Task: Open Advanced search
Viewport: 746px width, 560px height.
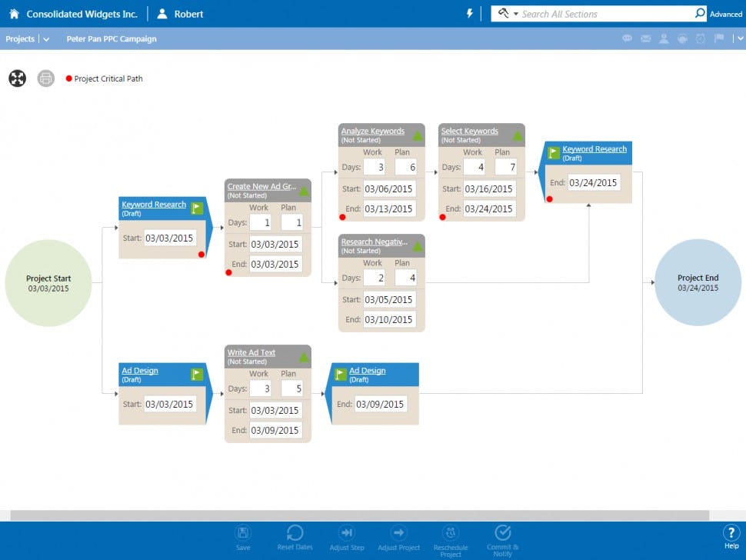Action: [x=725, y=15]
